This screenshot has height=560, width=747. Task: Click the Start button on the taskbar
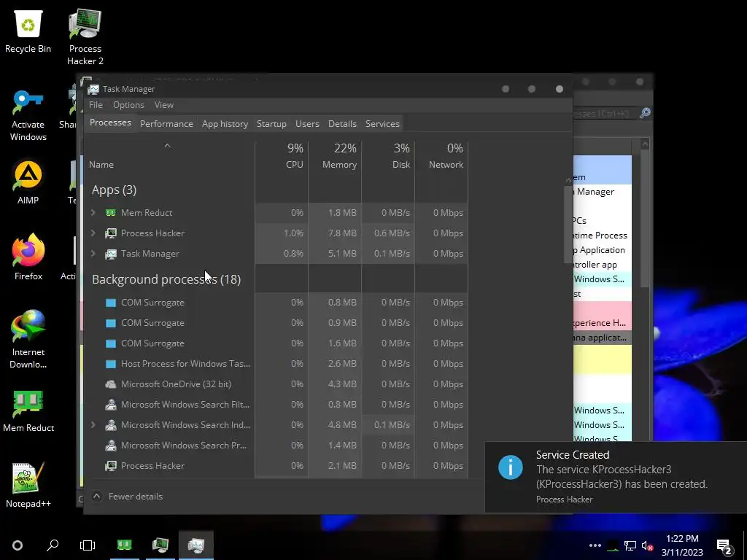click(x=18, y=545)
